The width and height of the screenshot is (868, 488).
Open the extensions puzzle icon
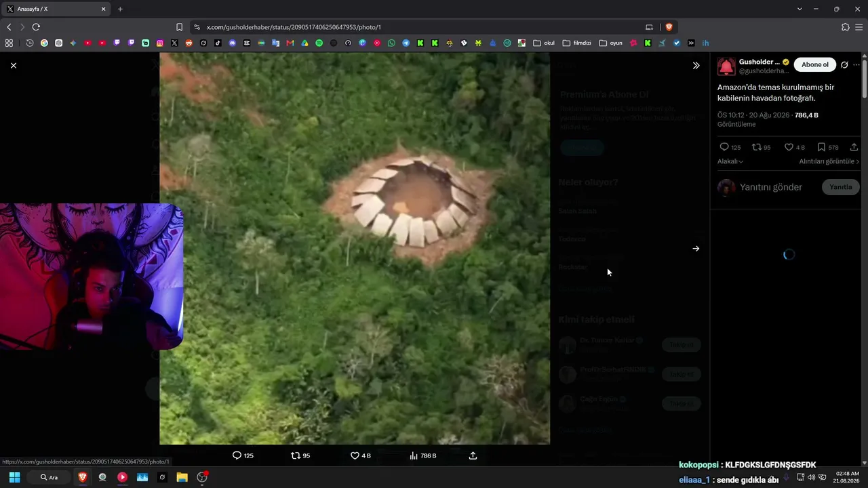[x=845, y=27]
